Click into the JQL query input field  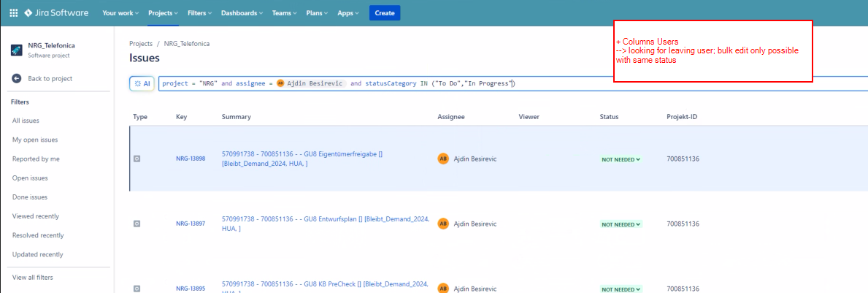(x=513, y=83)
